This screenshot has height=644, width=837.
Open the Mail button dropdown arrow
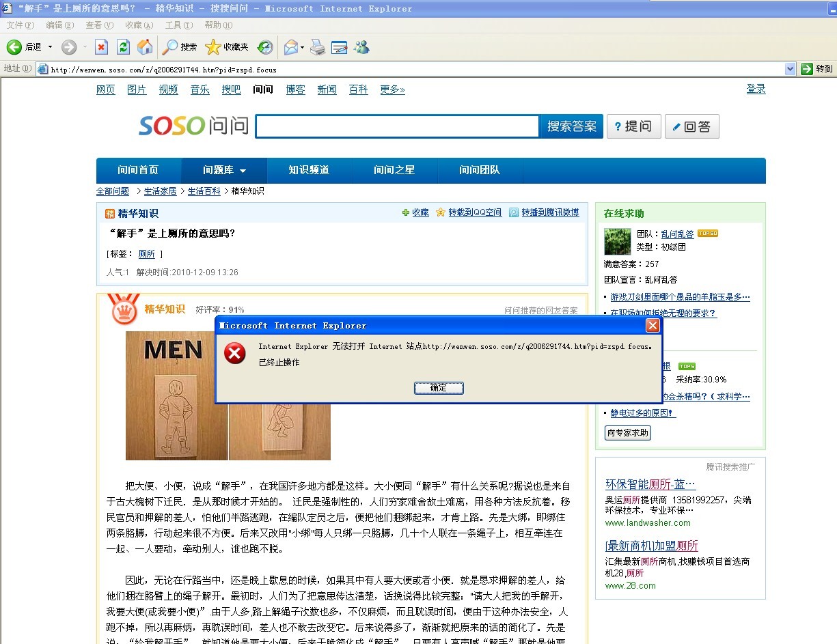(x=302, y=47)
